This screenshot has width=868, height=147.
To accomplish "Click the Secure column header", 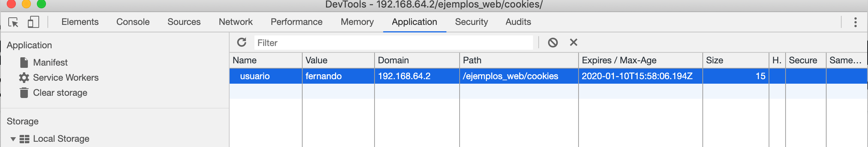I will click(x=806, y=60).
